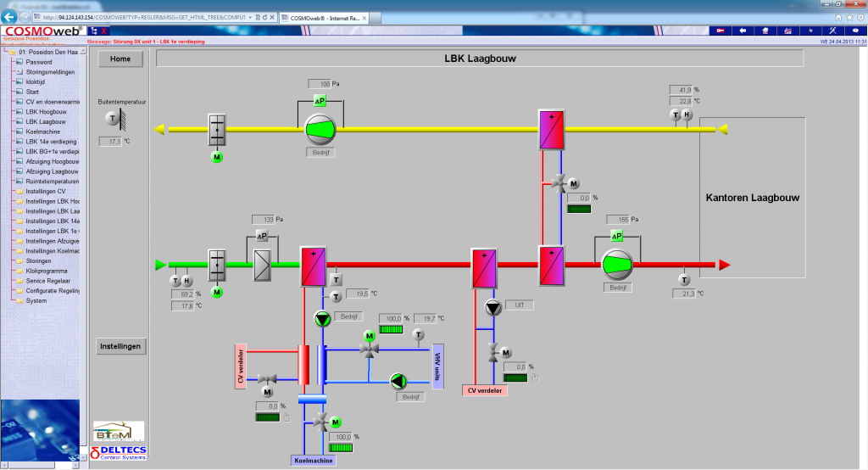Click the hand pointer icon in toolbar
This screenshot has width=868, height=470.
click(x=810, y=31)
